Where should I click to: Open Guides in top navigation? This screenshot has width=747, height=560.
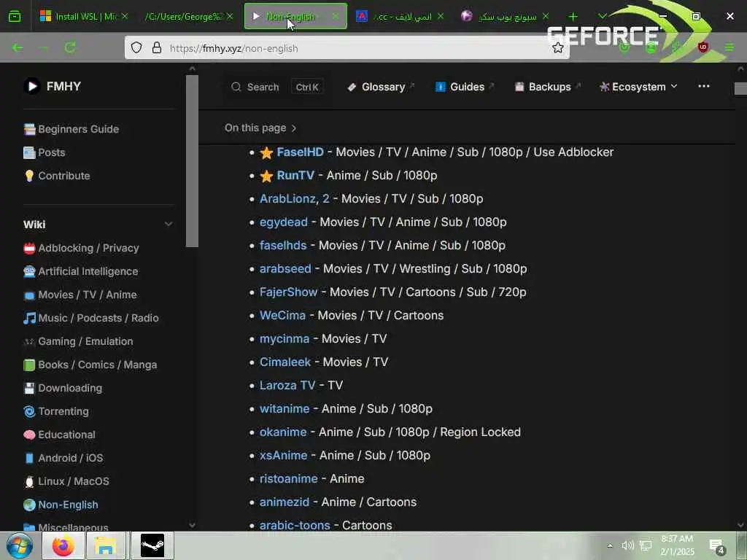click(465, 87)
